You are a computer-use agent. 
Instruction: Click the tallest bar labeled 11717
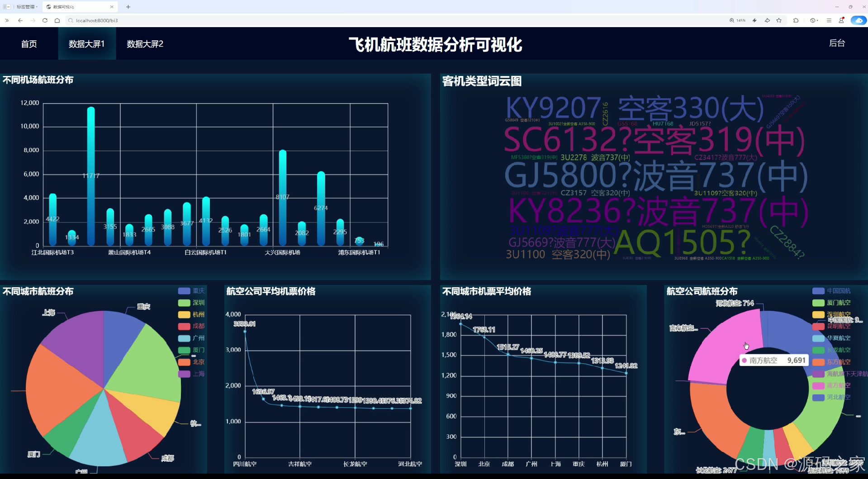91,176
